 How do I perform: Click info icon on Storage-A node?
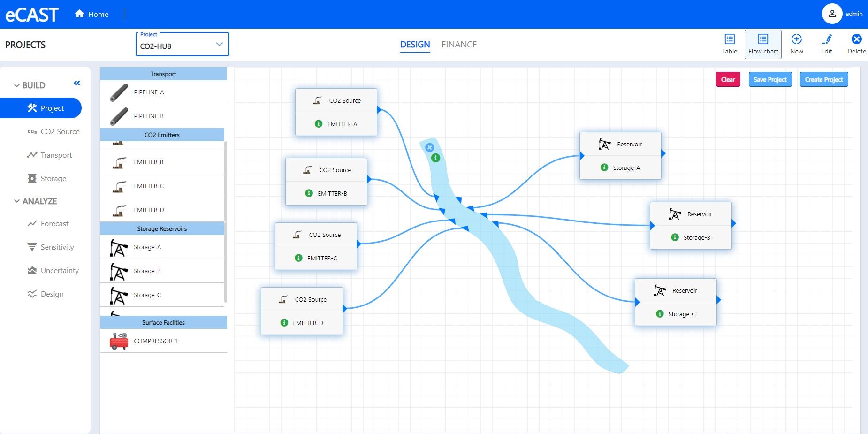(604, 168)
